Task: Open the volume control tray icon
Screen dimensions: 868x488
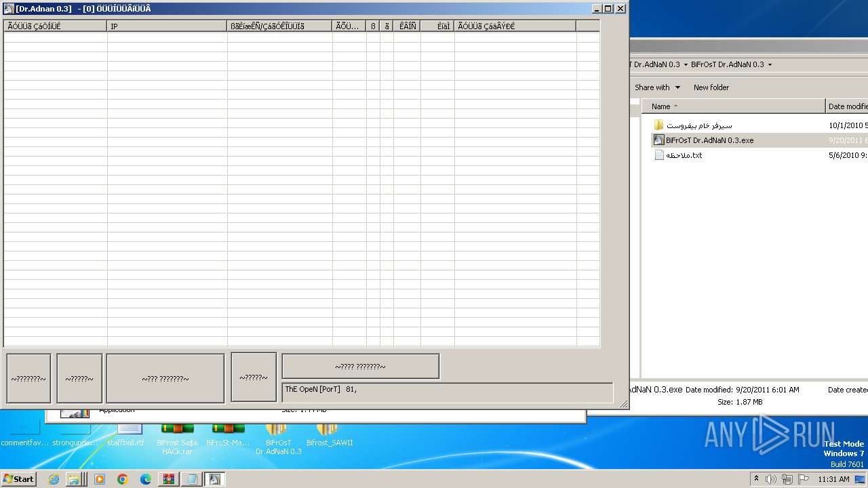Action: [771, 479]
